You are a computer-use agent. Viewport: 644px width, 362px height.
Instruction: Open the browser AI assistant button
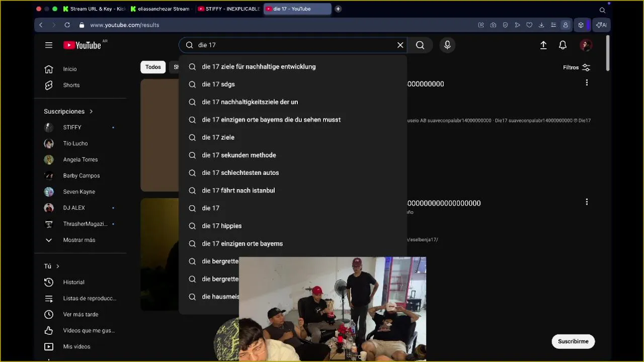point(601,25)
